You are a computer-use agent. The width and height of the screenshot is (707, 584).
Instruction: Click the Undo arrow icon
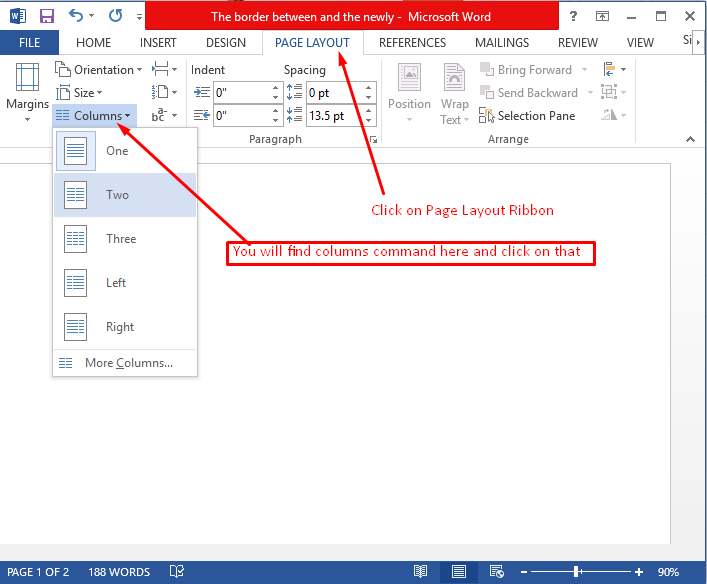pos(76,16)
